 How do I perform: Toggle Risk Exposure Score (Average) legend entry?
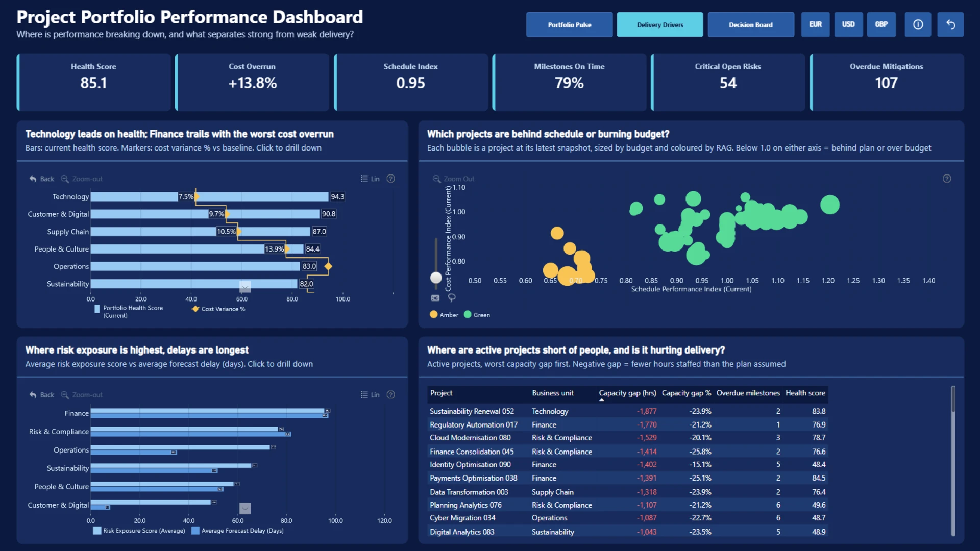tap(139, 531)
